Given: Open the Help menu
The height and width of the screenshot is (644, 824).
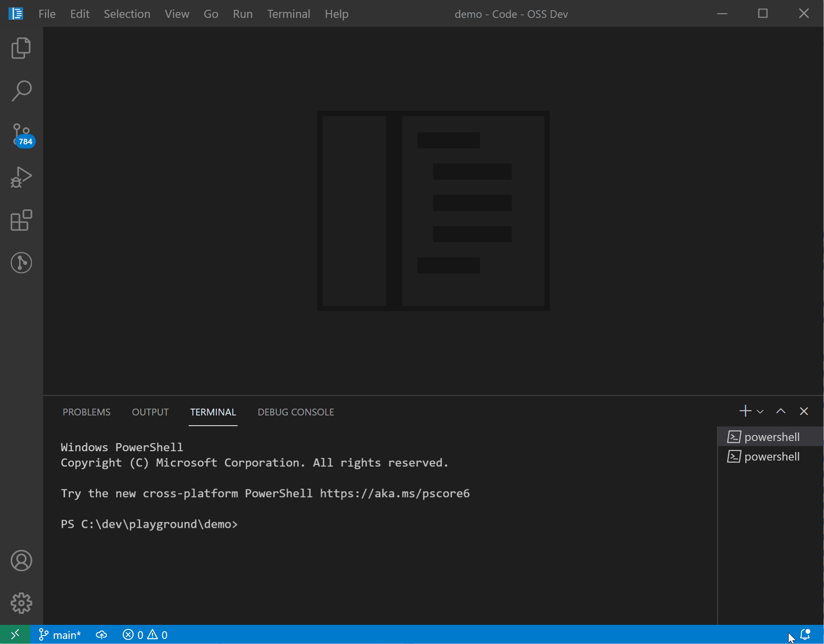Looking at the screenshot, I should (336, 14).
